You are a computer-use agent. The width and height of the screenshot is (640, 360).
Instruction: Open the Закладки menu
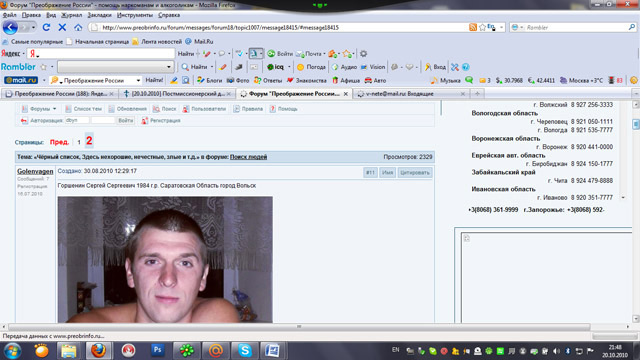coord(99,15)
